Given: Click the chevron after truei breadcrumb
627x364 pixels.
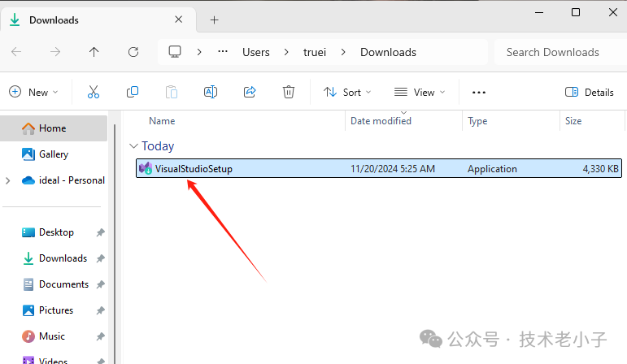Looking at the screenshot, I should click(343, 52).
